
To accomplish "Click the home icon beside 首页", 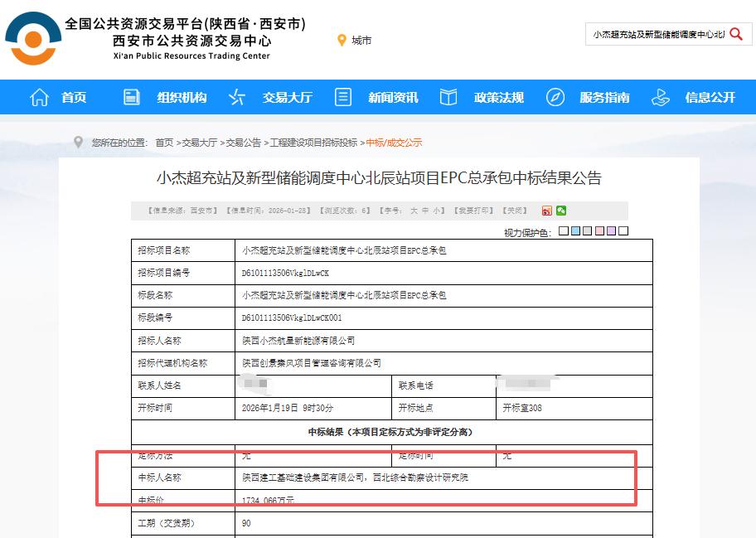I will click(38, 97).
